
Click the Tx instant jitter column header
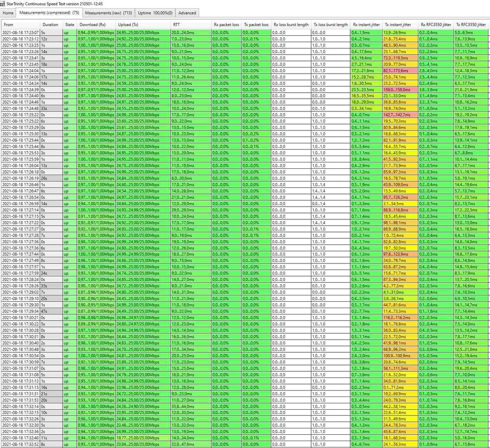click(397, 25)
